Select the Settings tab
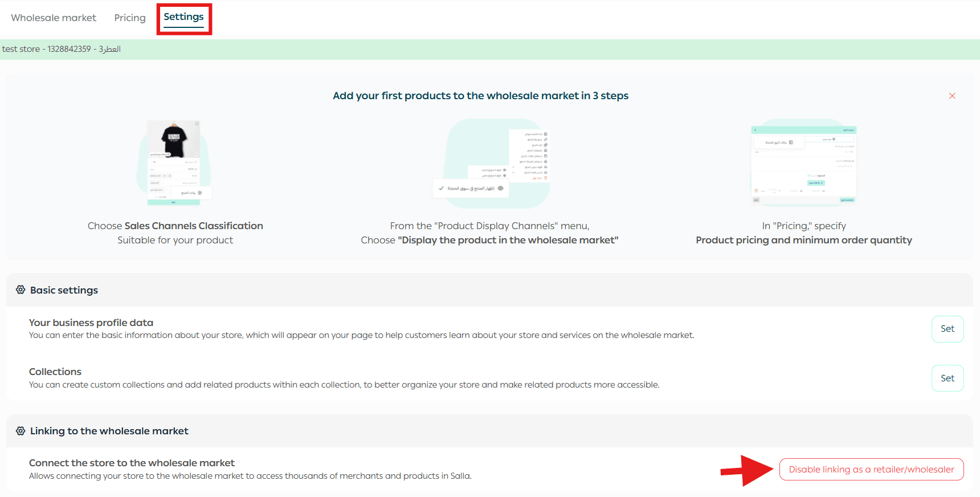 click(x=183, y=17)
